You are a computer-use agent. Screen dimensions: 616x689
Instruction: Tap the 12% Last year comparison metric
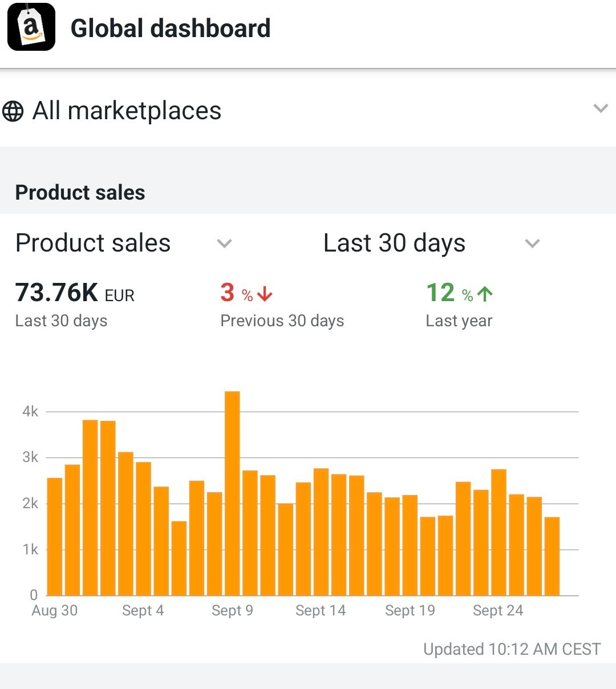tap(459, 305)
